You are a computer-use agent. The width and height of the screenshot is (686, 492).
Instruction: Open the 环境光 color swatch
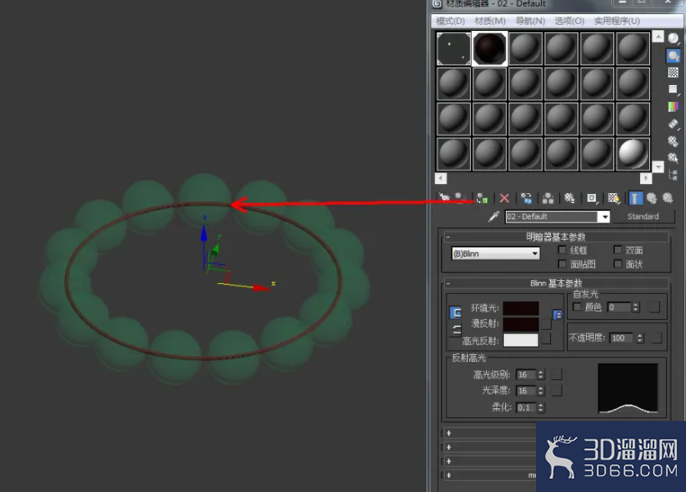(x=521, y=308)
